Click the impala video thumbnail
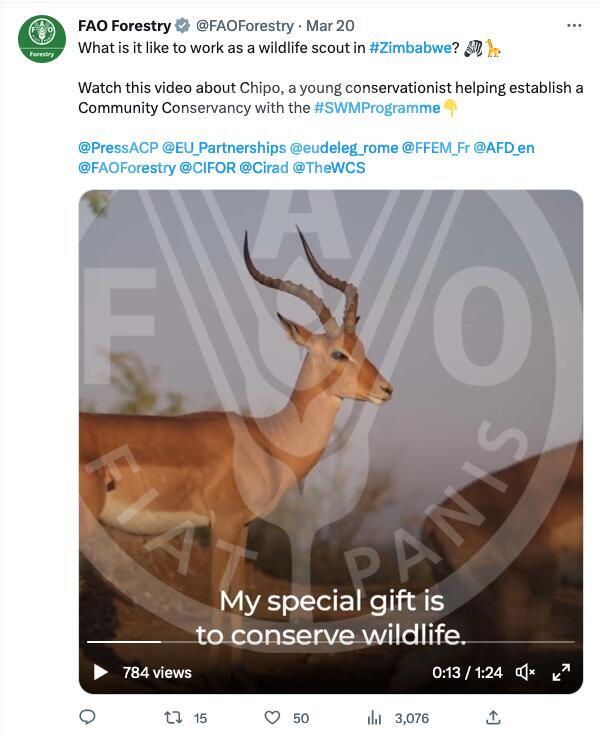This screenshot has height=737, width=599. pyautogui.click(x=331, y=414)
